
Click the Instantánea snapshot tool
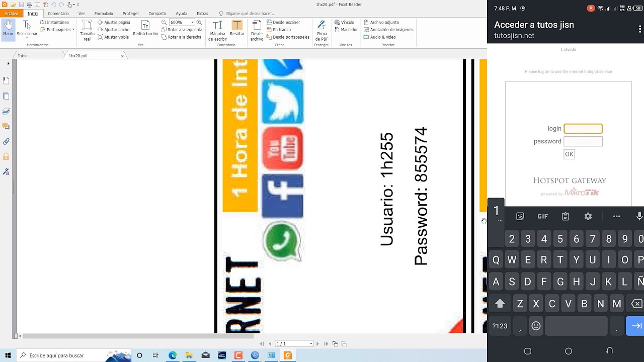[x=54, y=23]
